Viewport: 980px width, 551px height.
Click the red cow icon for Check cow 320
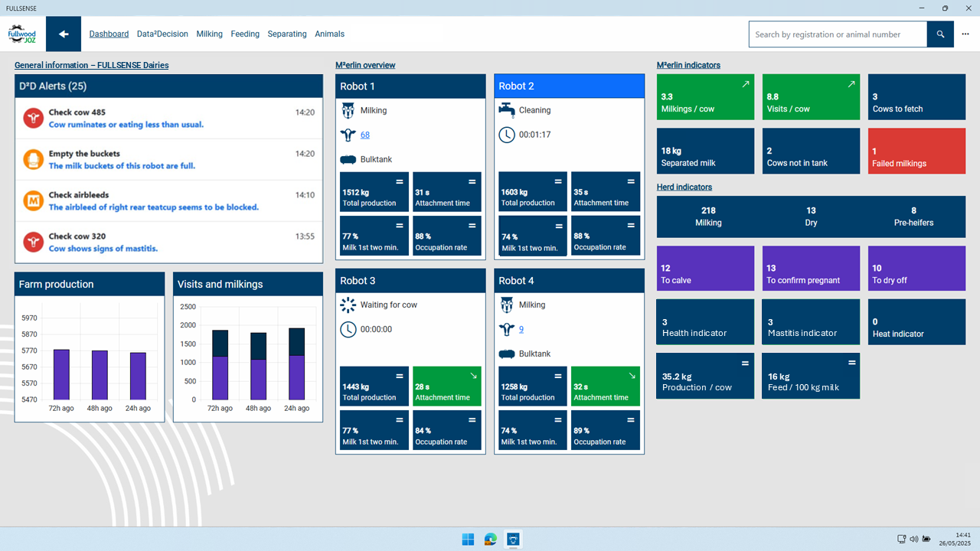click(33, 242)
